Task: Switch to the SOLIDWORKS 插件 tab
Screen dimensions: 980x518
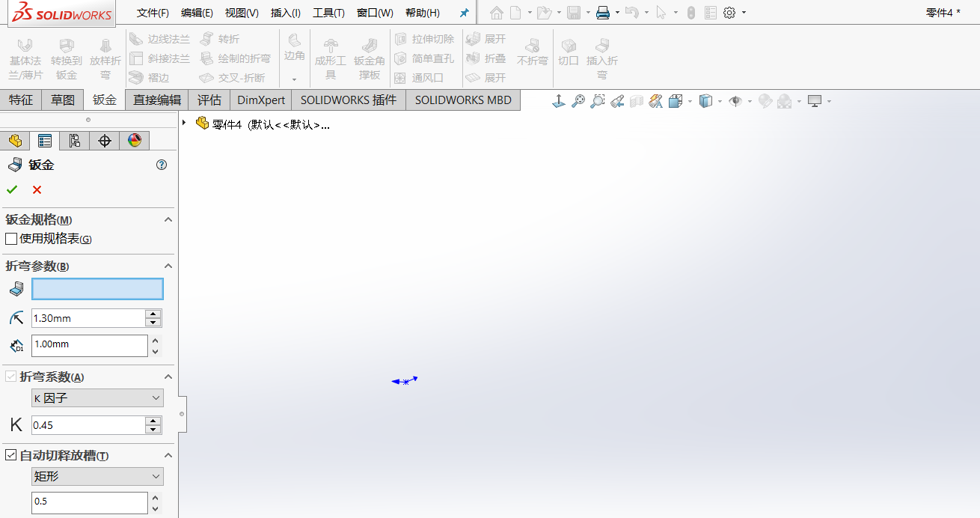Action: [349, 100]
